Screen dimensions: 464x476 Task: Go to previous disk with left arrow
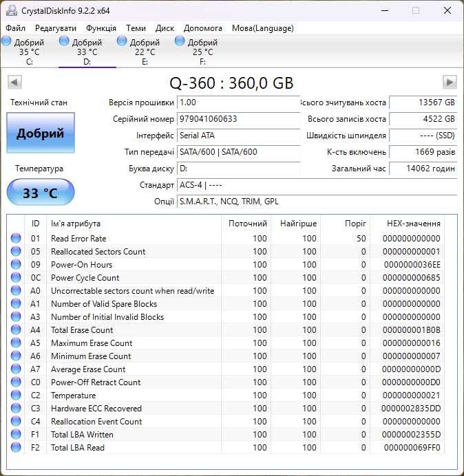14,82
